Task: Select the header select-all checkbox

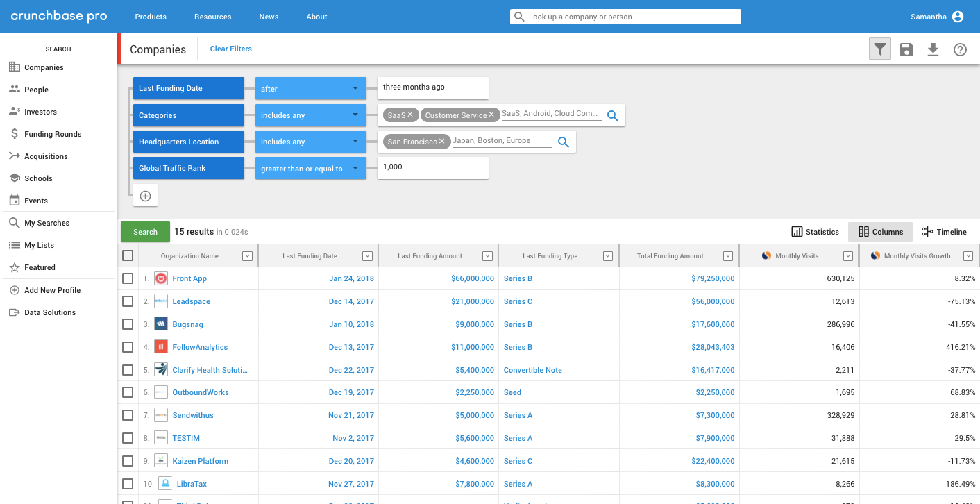Action: point(128,255)
